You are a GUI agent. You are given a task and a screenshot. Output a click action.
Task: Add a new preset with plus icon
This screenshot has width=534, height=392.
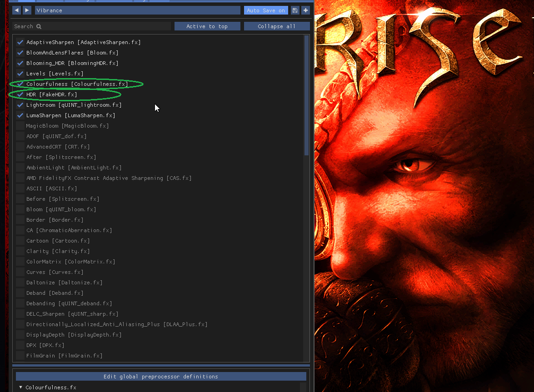click(x=306, y=10)
